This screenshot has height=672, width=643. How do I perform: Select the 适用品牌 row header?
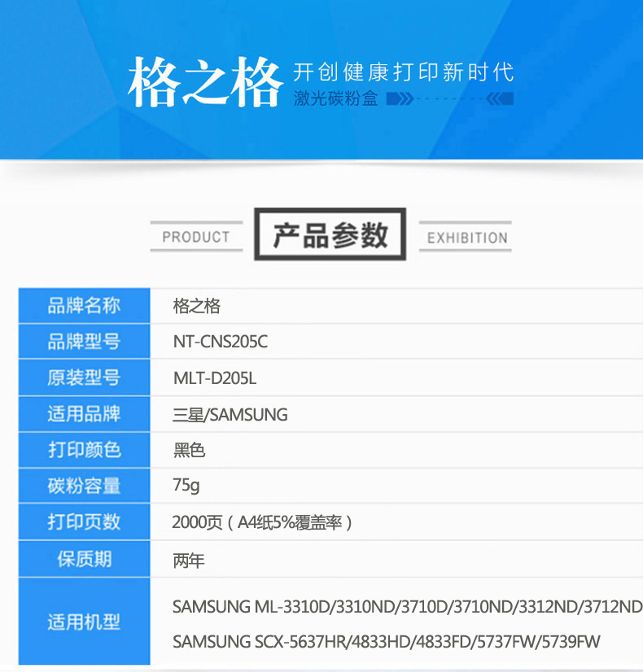[84, 414]
